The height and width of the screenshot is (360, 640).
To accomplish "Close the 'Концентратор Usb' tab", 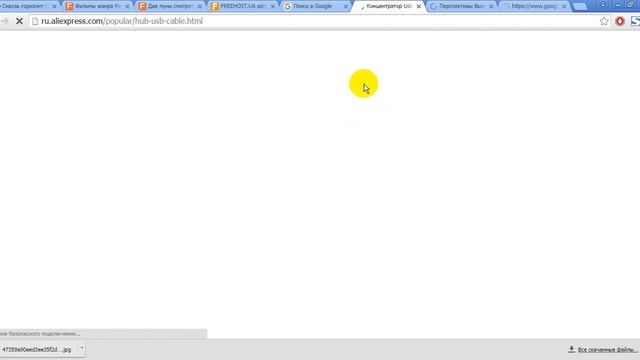I will pyautogui.click(x=419, y=7).
